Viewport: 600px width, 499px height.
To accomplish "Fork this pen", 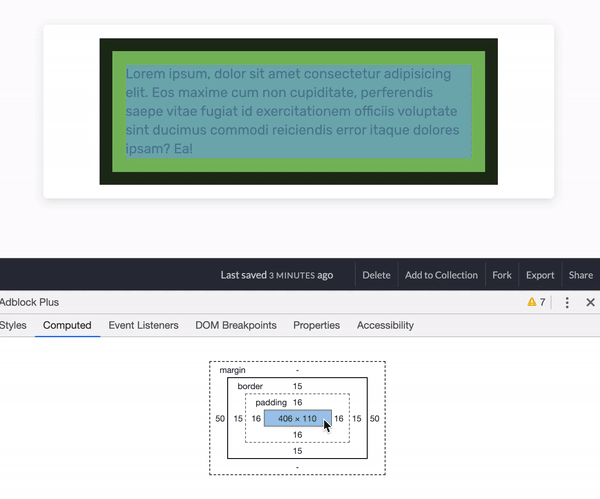I will (502, 275).
